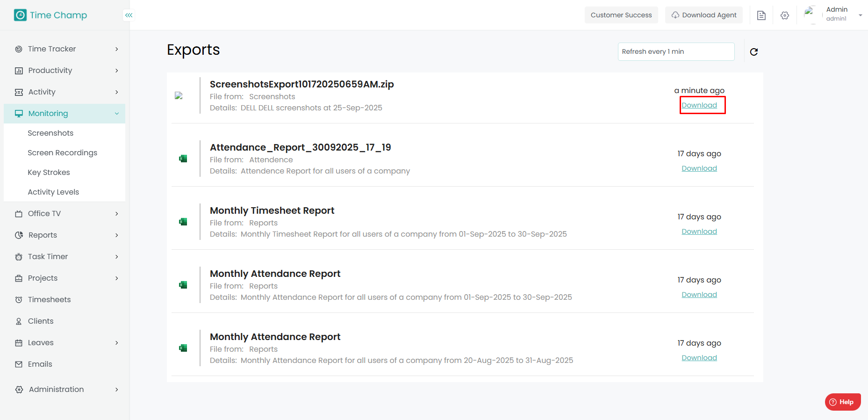This screenshot has width=868, height=420.
Task: Expand the Activity menu chevron
Action: 117,92
